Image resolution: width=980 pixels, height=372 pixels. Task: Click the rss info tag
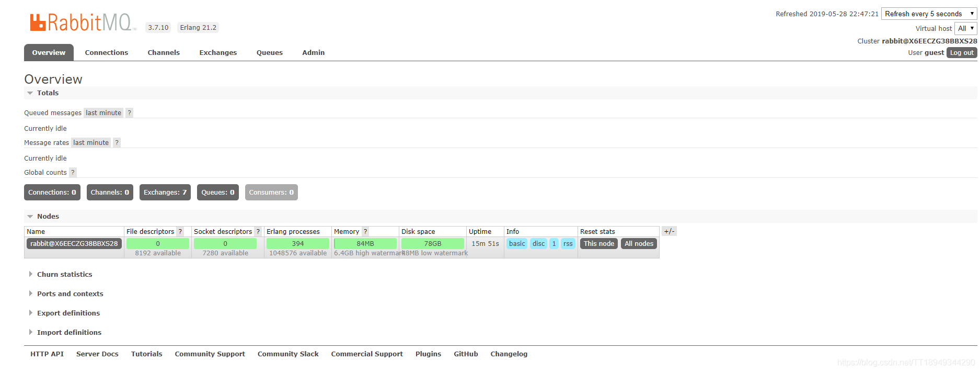[x=568, y=244]
